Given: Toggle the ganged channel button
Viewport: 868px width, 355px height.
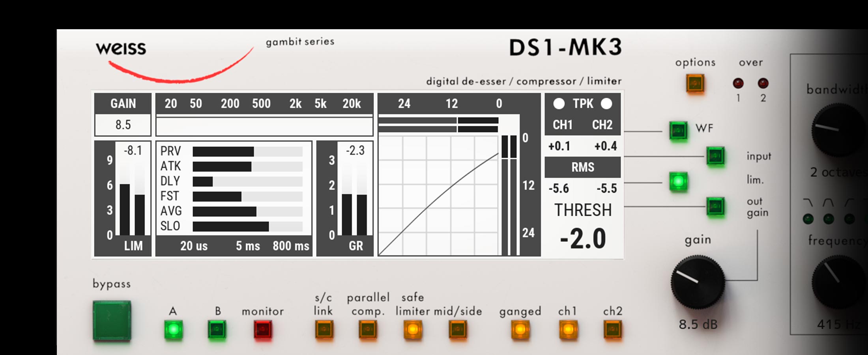Looking at the screenshot, I should [520, 330].
